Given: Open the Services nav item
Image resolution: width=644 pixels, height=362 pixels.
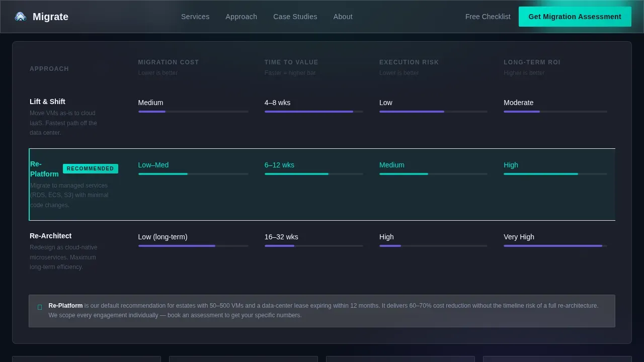Looking at the screenshot, I should click(195, 17).
